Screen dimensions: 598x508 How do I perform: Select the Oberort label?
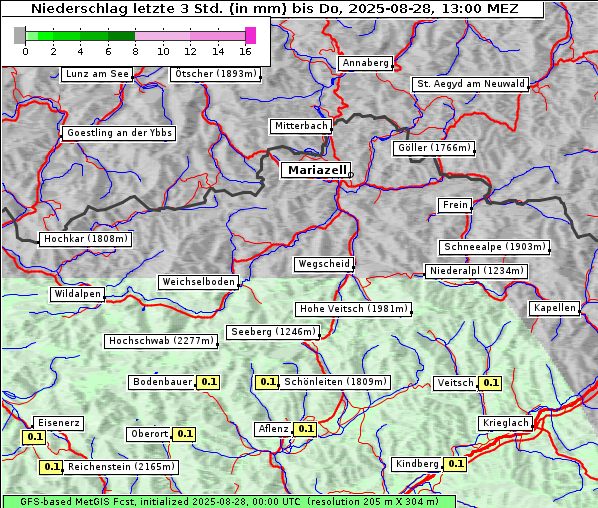click(x=149, y=434)
